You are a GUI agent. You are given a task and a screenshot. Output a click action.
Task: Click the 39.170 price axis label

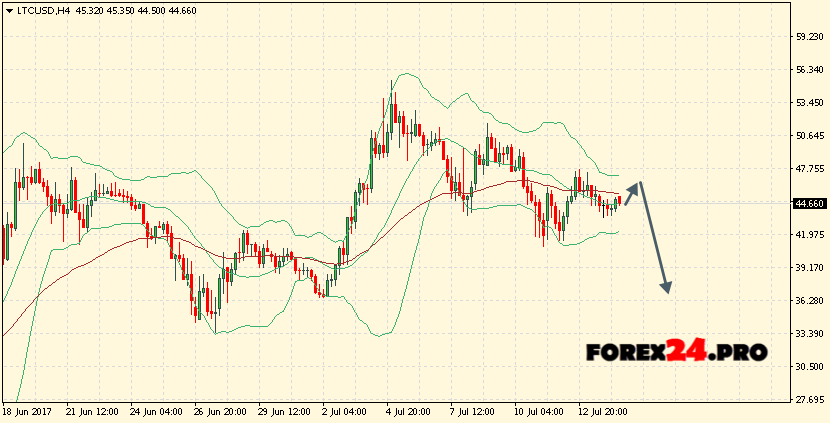pyautogui.click(x=808, y=268)
